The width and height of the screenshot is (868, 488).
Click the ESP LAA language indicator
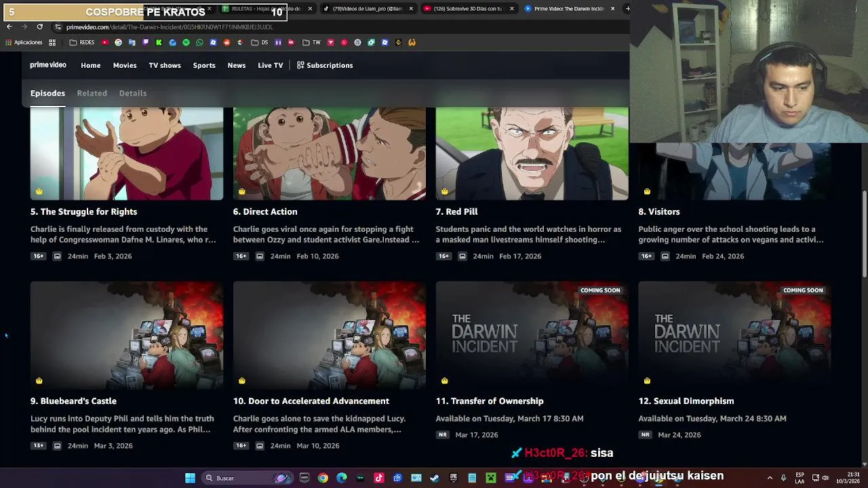[x=800, y=478]
